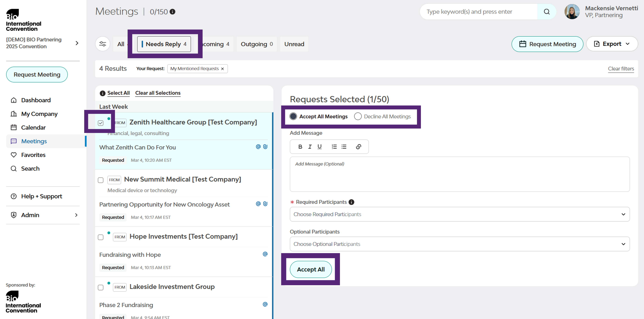Open the Hope Investments request title
The height and width of the screenshot is (319, 644).
(183, 236)
